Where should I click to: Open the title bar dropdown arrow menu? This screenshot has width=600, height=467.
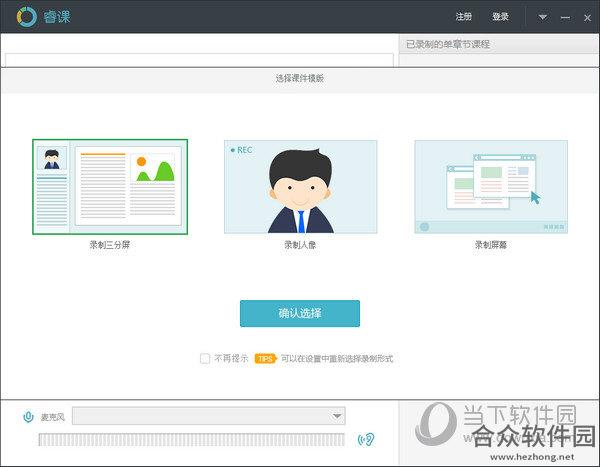coord(543,17)
